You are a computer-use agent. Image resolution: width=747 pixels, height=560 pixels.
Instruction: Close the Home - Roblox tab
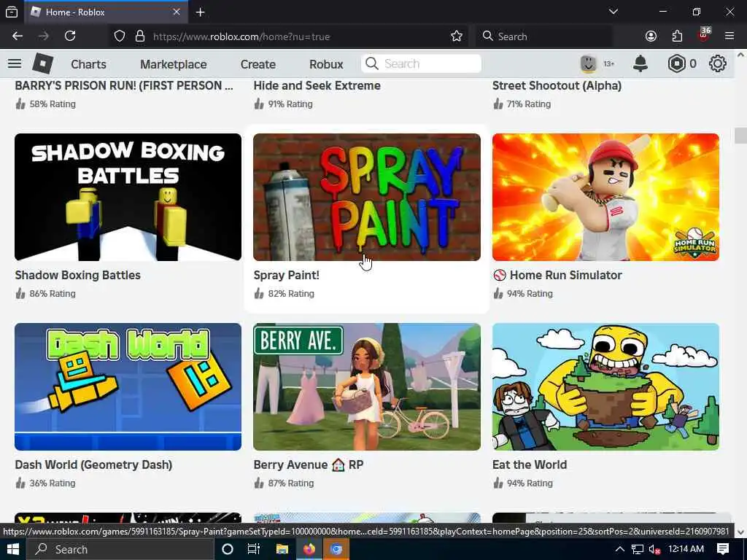177,12
